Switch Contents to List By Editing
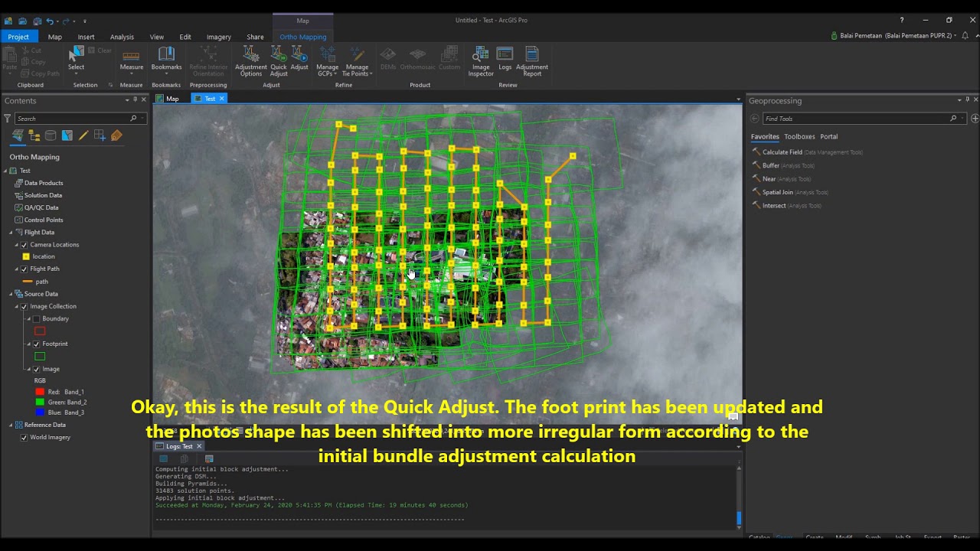The image size is (980, 551). (x=83, y=135)
